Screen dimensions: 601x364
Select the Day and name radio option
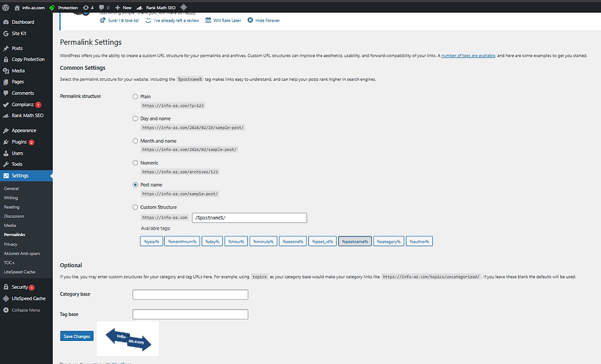tap(136, 118)
